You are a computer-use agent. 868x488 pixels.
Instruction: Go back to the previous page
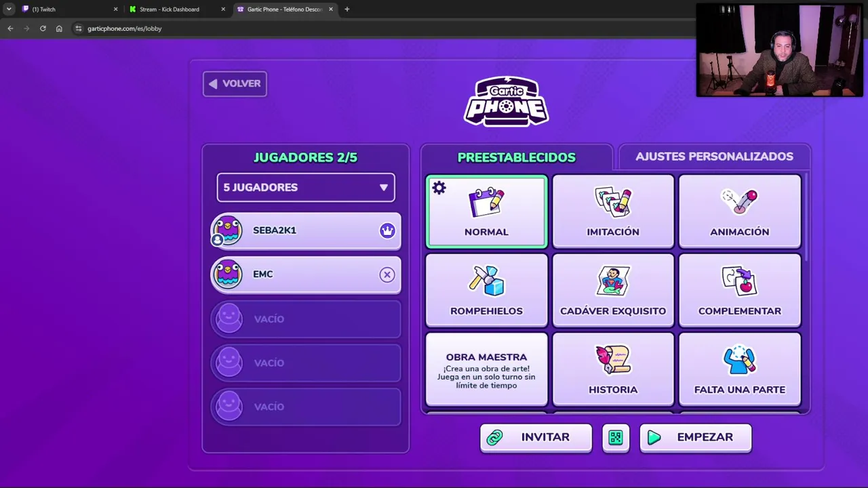[10, 28]
